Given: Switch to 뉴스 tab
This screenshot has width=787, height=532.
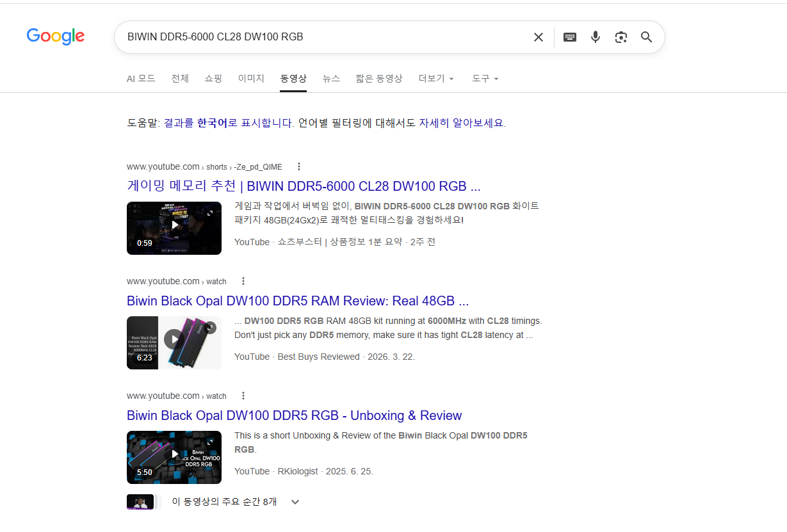Looking at the screenshot, I should tap(331, 79).
